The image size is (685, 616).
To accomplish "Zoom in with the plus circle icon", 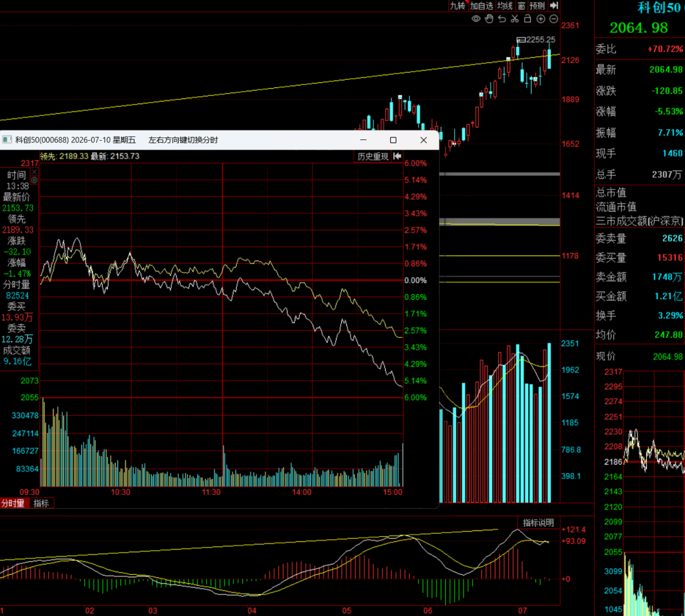I will pyautogui.click(x=541, y=19).
